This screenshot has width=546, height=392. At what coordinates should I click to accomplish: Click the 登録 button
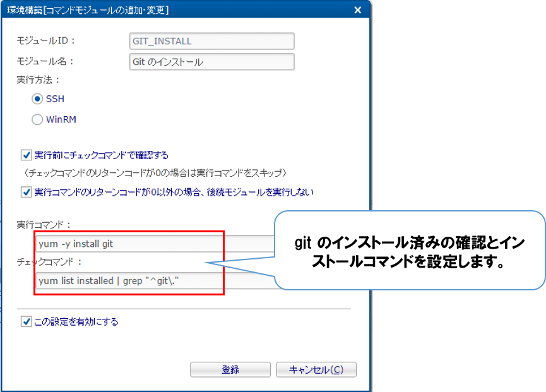tap(230, 369)
